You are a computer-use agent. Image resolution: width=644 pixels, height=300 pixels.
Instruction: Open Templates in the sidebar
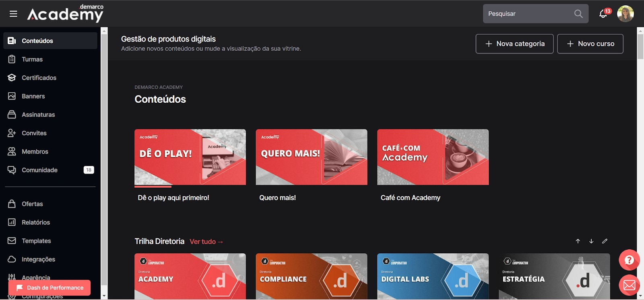tap(50, 241)
